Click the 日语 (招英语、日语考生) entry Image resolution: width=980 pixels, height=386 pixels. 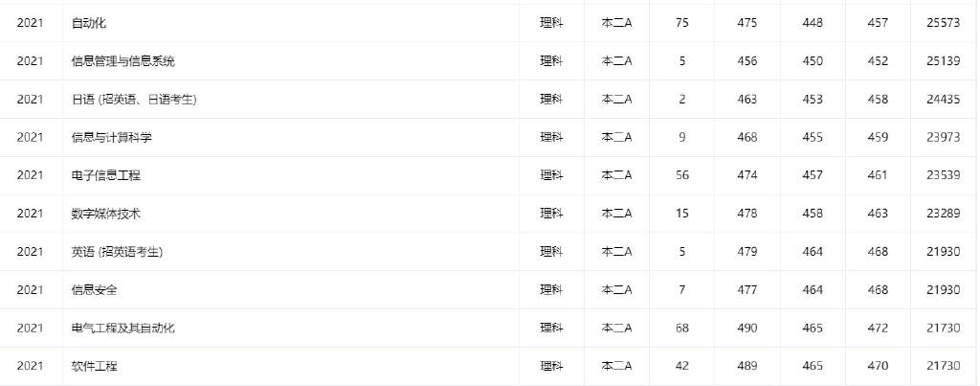[x=134, y=100]
